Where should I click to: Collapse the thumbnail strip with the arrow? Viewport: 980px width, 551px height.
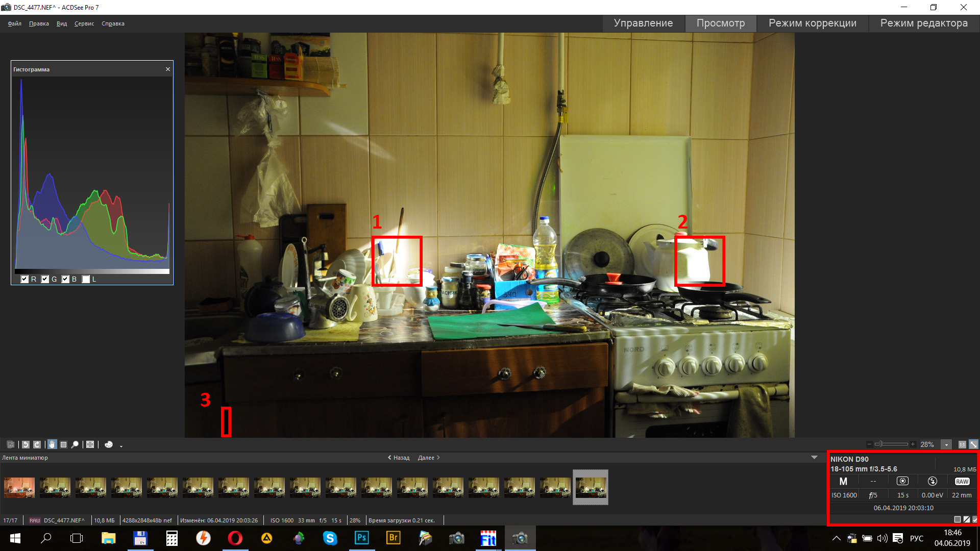click(814, 458)
